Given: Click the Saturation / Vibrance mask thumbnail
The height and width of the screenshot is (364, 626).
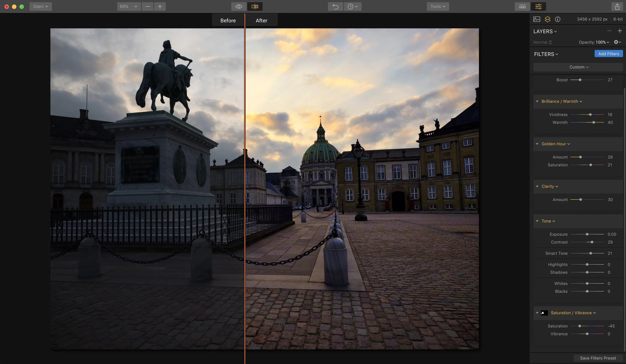Looking at the screenshot, I should click(544, 313).
